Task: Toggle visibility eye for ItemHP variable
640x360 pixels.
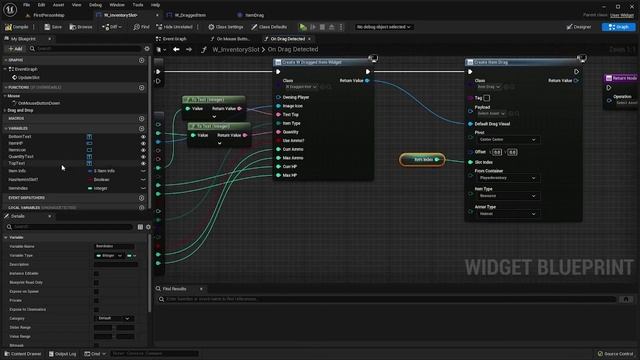Action: [x=143, y=143]
